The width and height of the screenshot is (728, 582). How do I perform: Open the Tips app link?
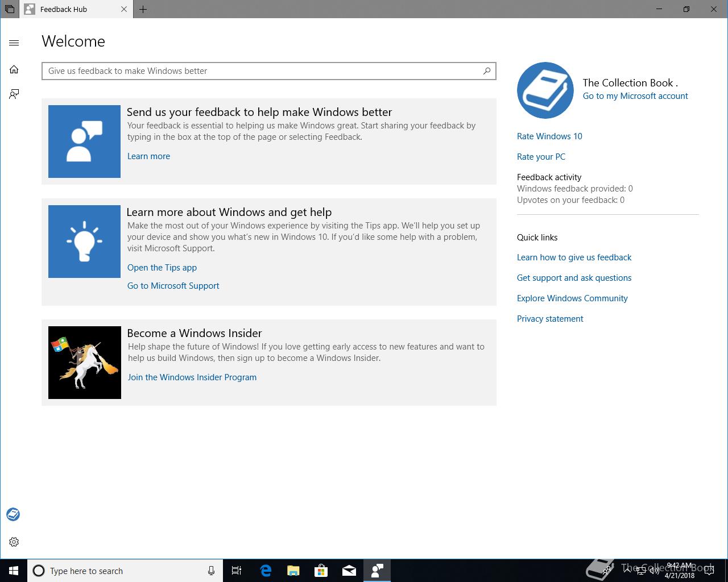coord(162,268)
